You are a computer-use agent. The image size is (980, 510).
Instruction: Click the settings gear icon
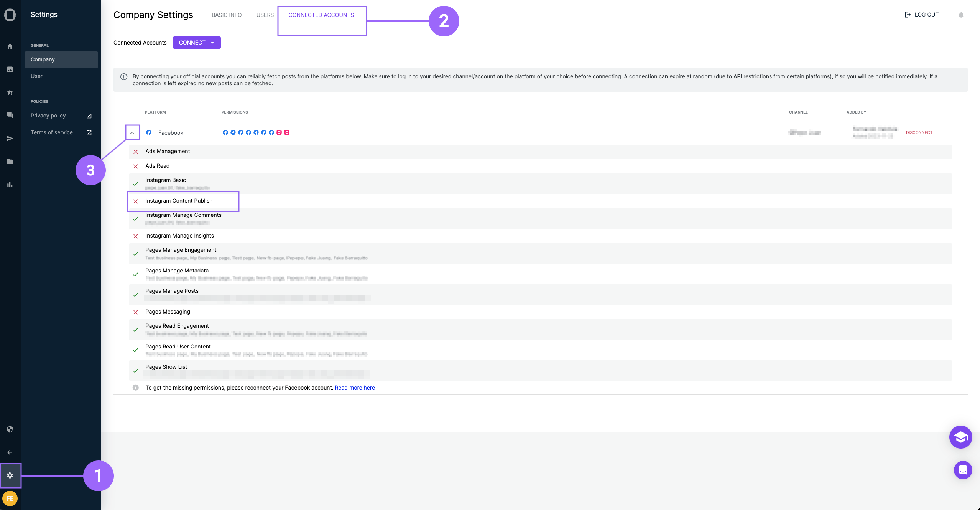pos(10,475)
